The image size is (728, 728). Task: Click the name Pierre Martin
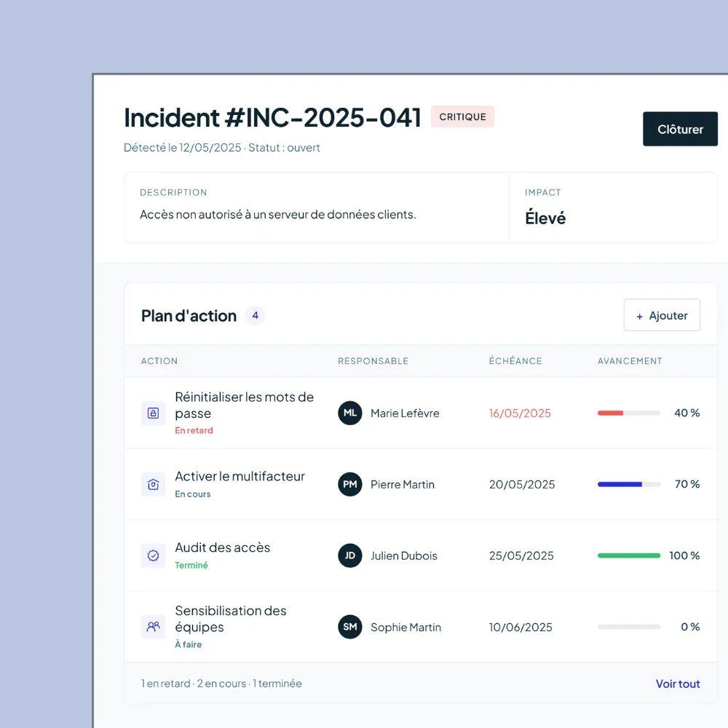[403, 485]
